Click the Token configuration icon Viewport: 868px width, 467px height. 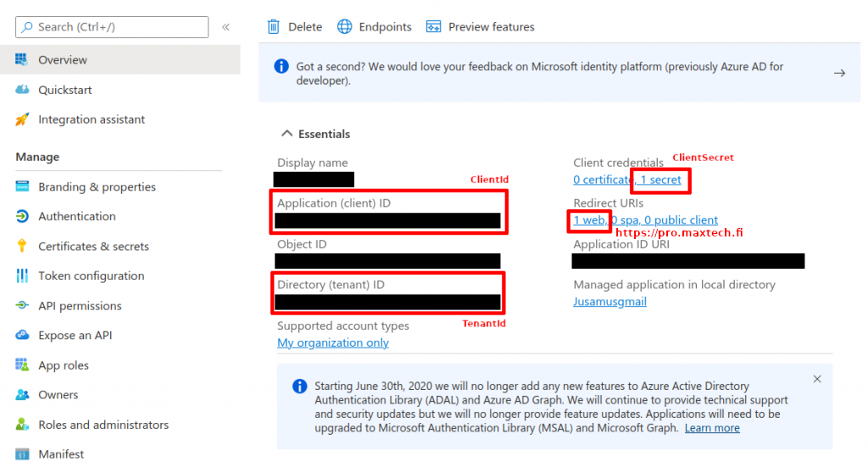[23, 276]
